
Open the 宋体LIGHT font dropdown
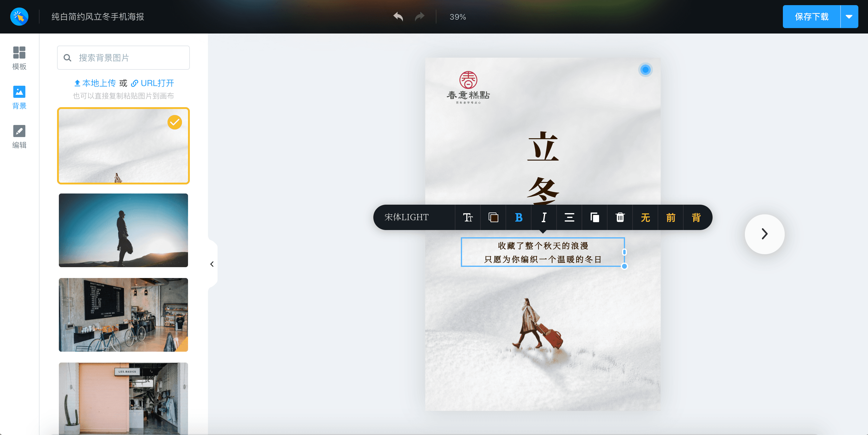point(407,217)
